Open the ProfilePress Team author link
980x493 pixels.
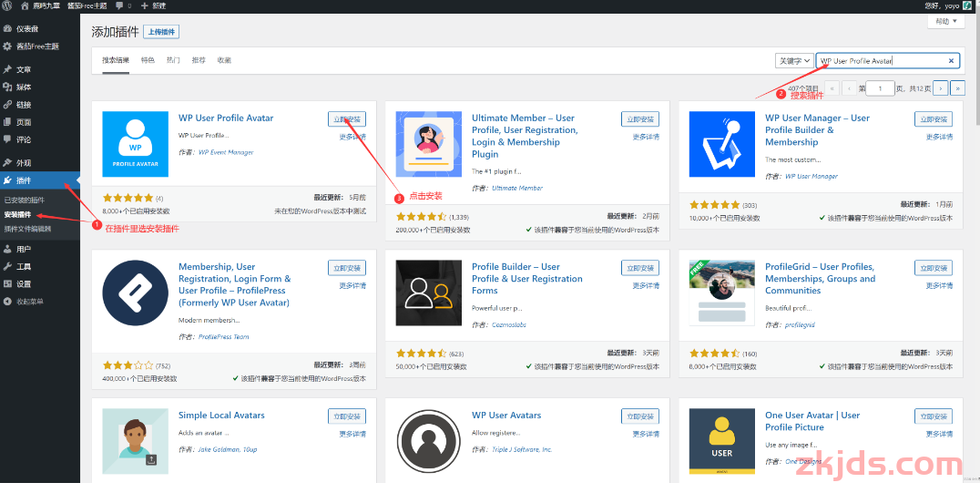coord(224,336)
